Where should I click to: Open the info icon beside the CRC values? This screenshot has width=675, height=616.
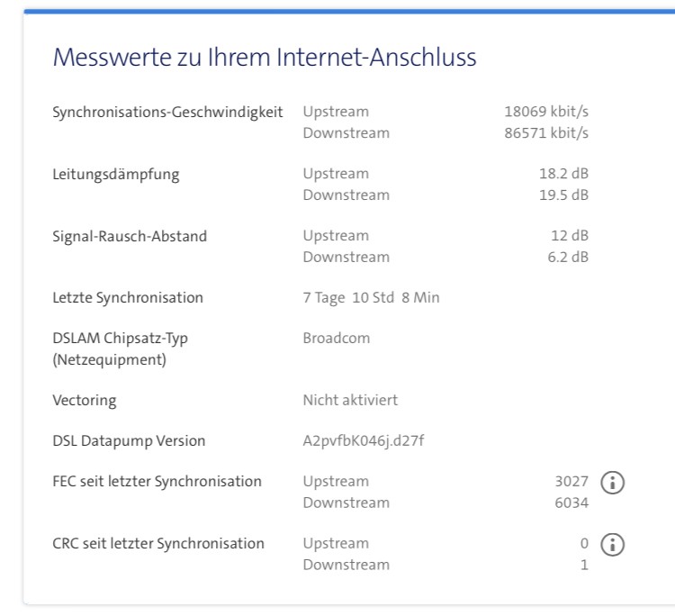[x=613, y=545]
